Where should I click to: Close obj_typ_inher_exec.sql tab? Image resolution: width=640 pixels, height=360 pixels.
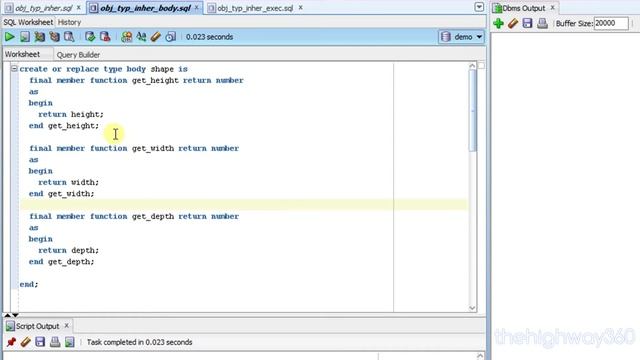point(300,7)
